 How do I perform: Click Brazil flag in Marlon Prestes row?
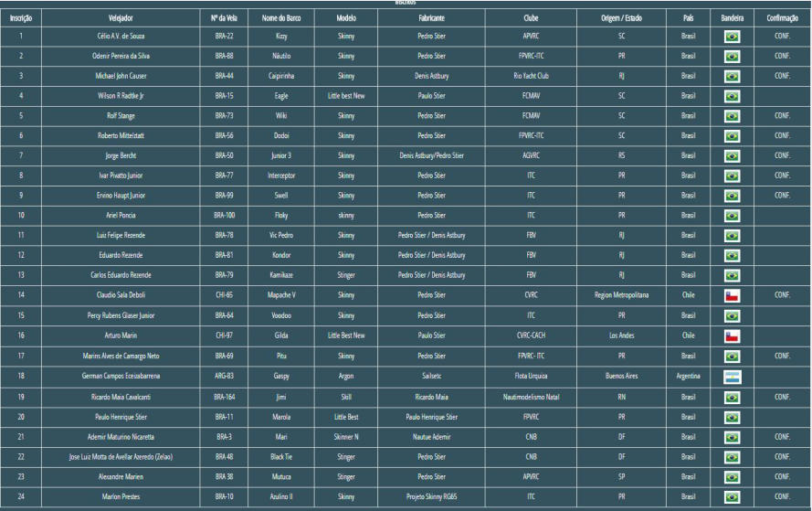pyautogui.click(x=732, y=497)
